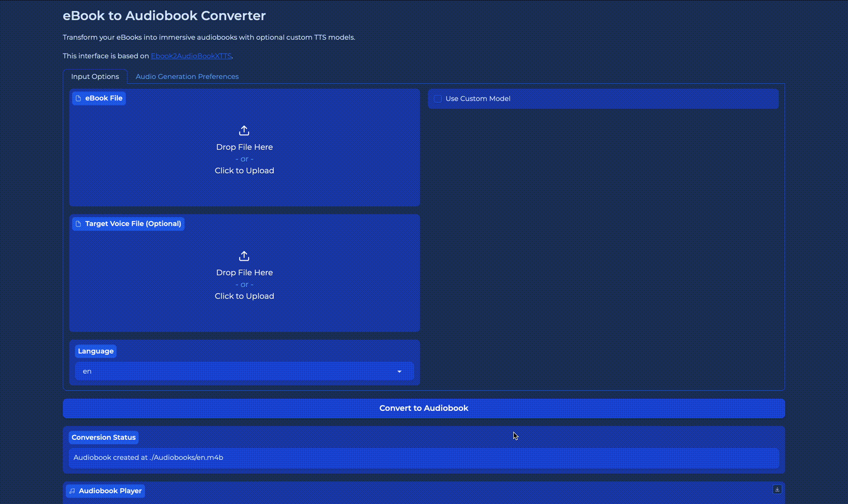The height and width of the screenshot is (504, 848).
Task: Click "Drop File Here" in eBook File box
Action: (244, 147)
